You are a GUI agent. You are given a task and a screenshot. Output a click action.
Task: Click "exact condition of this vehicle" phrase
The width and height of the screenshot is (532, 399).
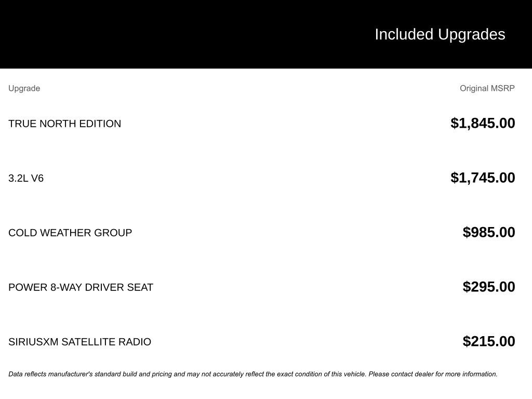click(321, 374)
